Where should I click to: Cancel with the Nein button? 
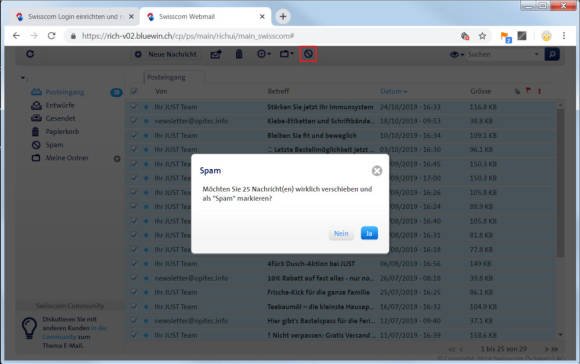341,233
